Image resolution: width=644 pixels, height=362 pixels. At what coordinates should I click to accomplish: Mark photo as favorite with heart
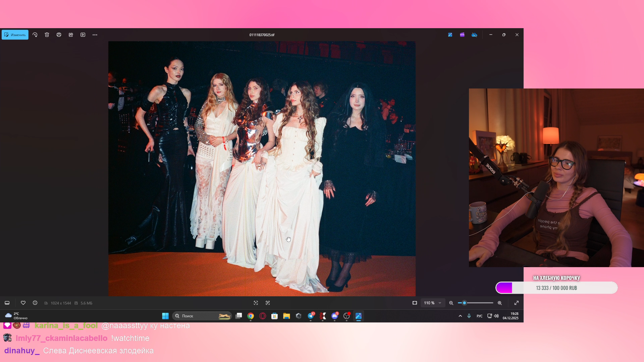(x=23, y=303)
